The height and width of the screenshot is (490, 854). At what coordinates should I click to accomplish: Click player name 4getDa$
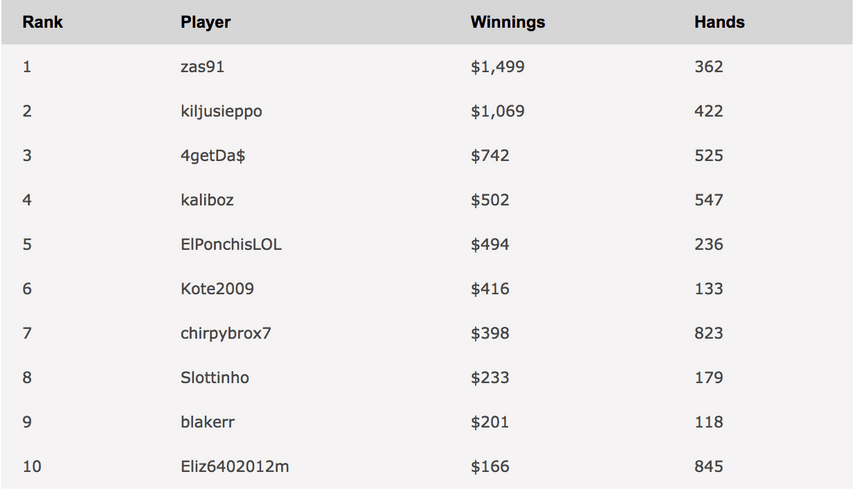click(x=213, y=156)
